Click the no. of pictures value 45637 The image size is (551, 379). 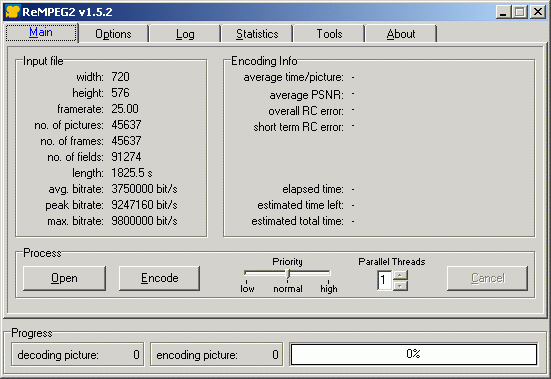127,125
